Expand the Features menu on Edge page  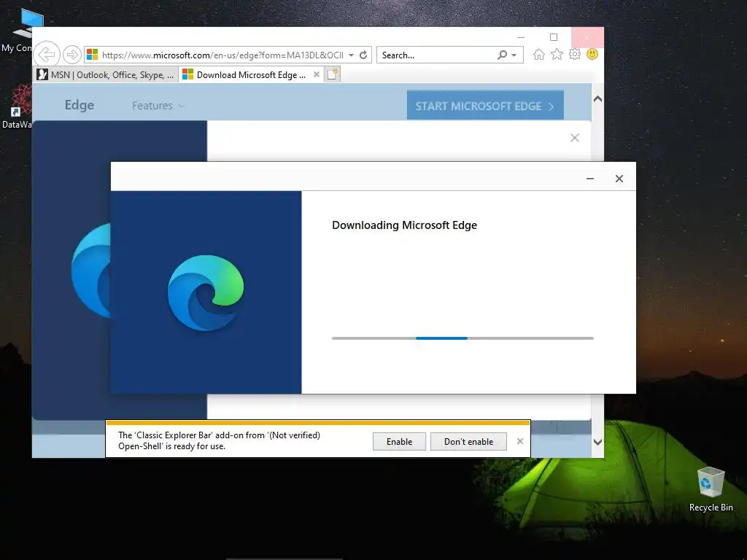tap(158, 105)
